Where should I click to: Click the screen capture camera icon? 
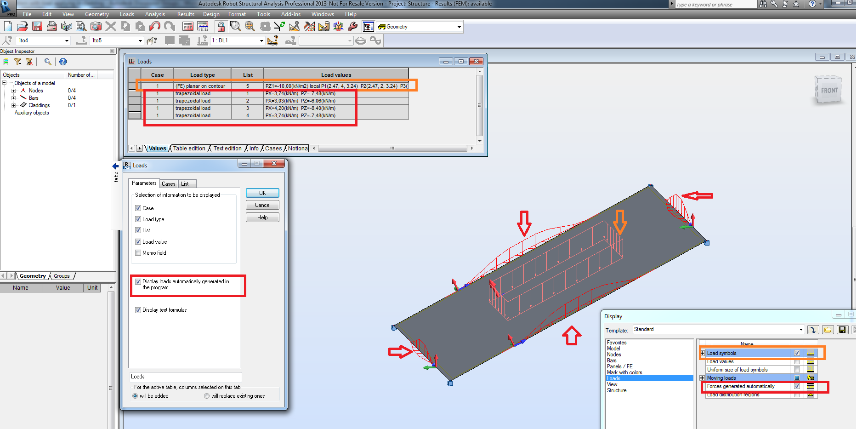coord(96,26)
